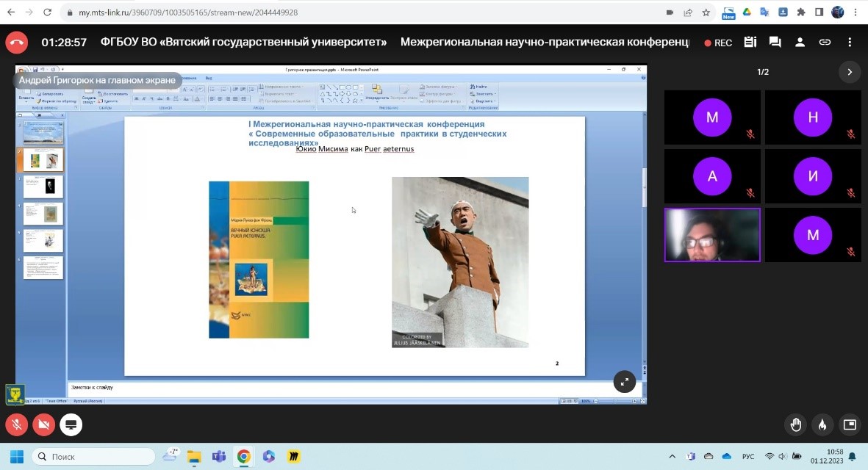Expand the shared screen to fullscreen
Viewport: 868px width, 470px height.
tap(625, 382)
